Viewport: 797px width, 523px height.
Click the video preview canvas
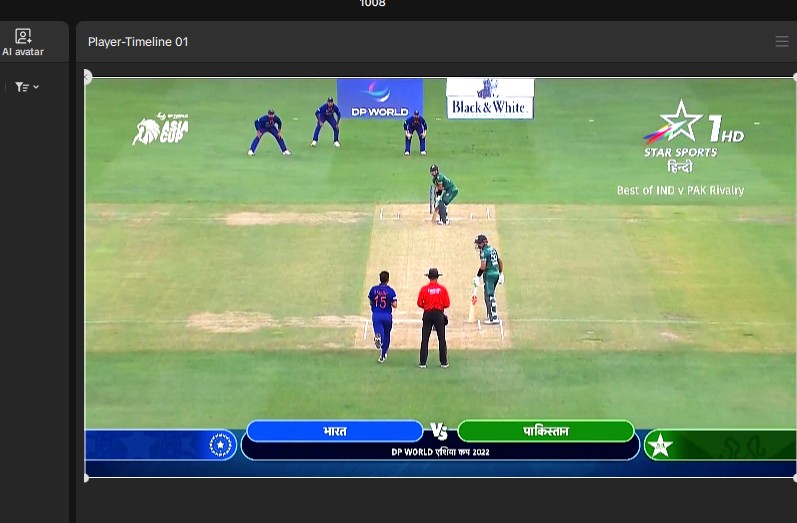click(x=440, y=277)
